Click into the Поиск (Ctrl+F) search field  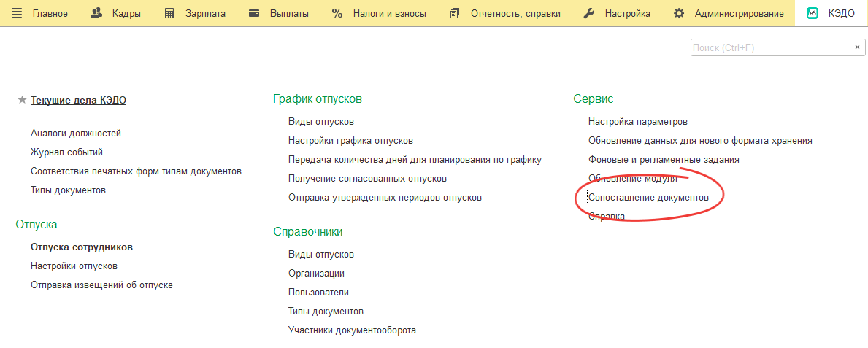770,47
